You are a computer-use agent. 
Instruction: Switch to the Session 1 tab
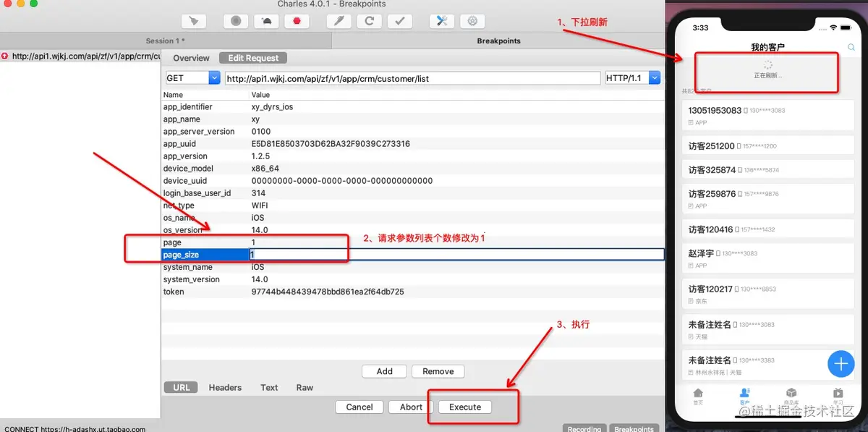coord(166,41)
